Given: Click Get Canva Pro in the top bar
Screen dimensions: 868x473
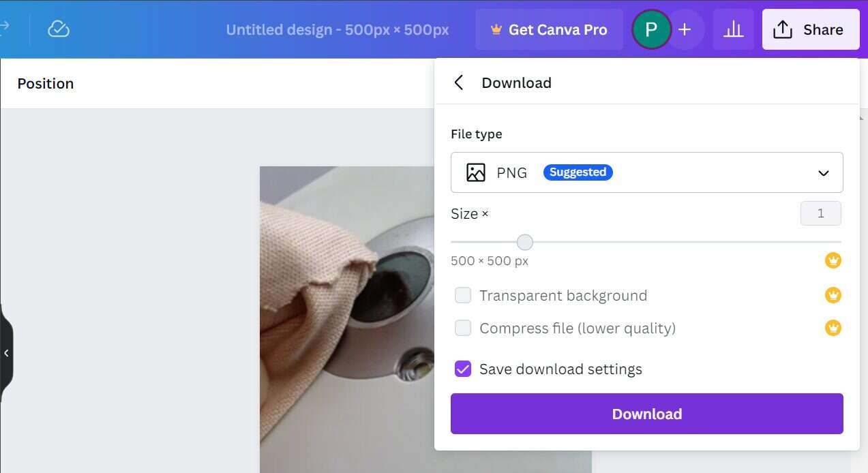Looking at the screenshot, I should pyautogui.click(x=549, y=29).
